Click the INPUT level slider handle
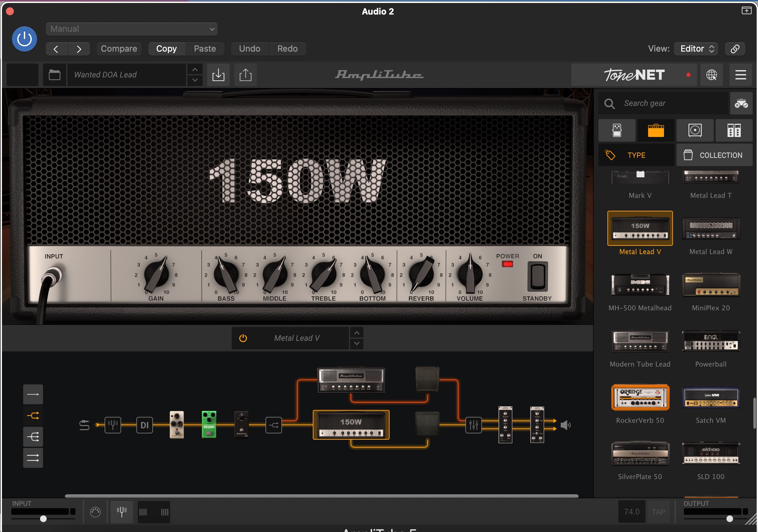 43,519
